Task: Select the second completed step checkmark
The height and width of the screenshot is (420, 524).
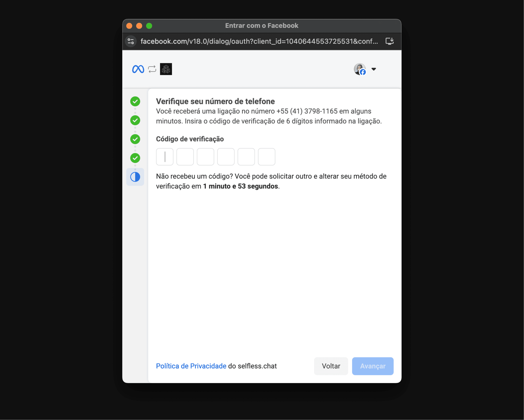Action: point(135,120)
